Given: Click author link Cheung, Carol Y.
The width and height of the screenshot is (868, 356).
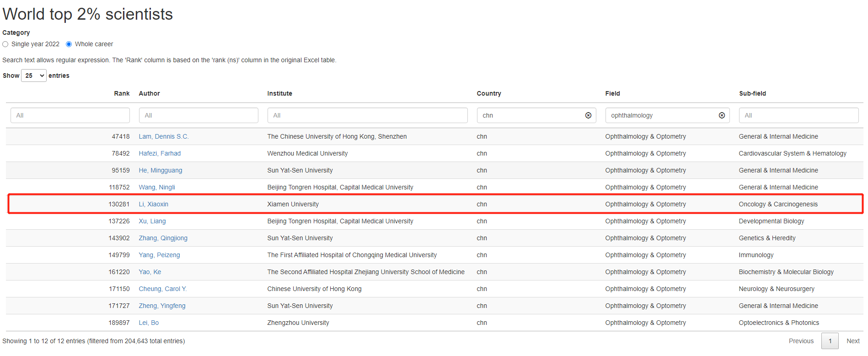Looking at the screenshot, I should [x=162, y=289].
